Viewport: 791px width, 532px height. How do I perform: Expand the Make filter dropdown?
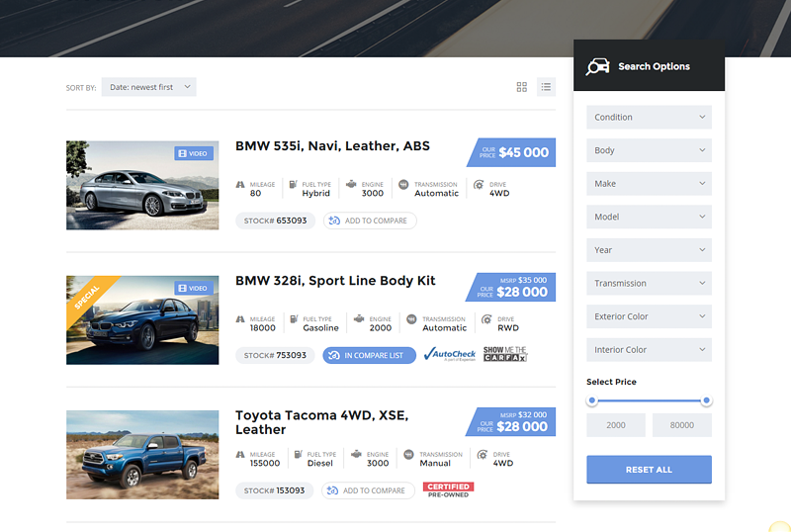pos(649,184)
